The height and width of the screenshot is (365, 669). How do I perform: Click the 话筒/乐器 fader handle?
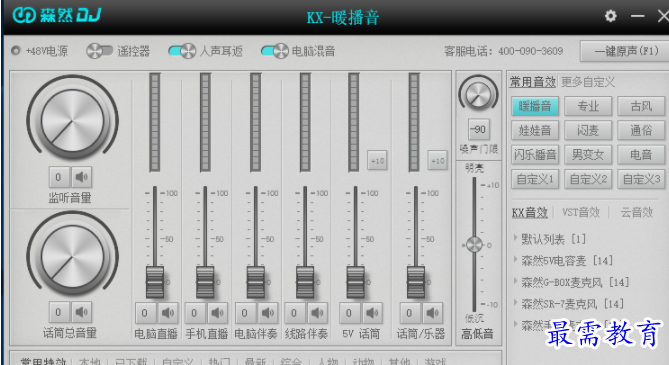click(x=416, y=282)
